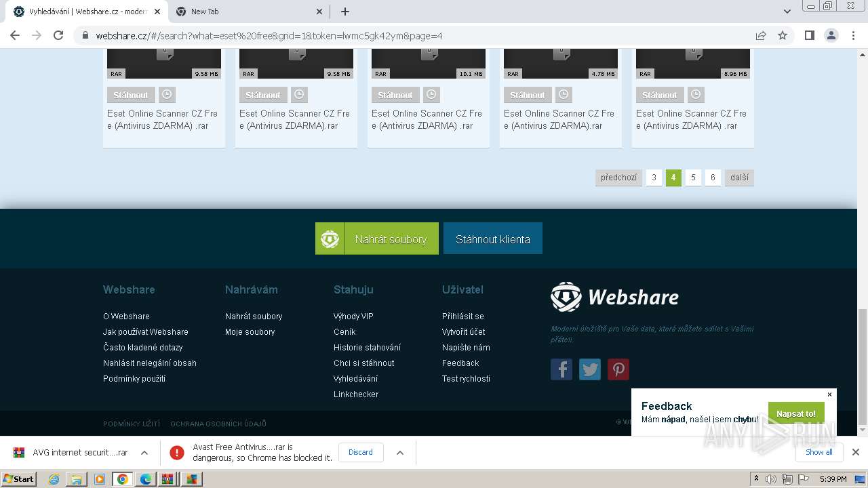The width and height of the screenshot is (868, 488).
Task: Open Webshare Facebook page icon
Action: point(561,369)
